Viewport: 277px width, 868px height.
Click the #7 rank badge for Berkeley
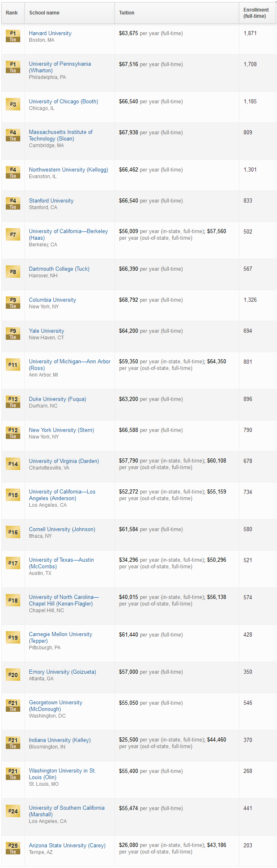(13, 234)
